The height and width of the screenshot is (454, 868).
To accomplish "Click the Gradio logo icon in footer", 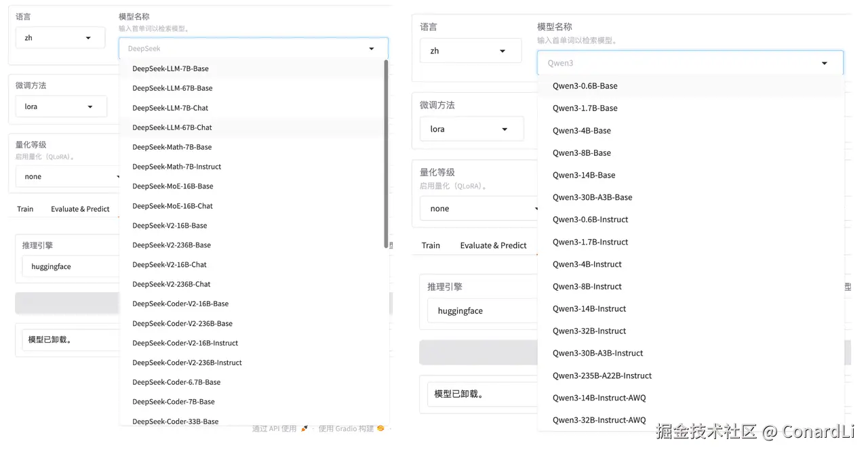I will point(381,429).
